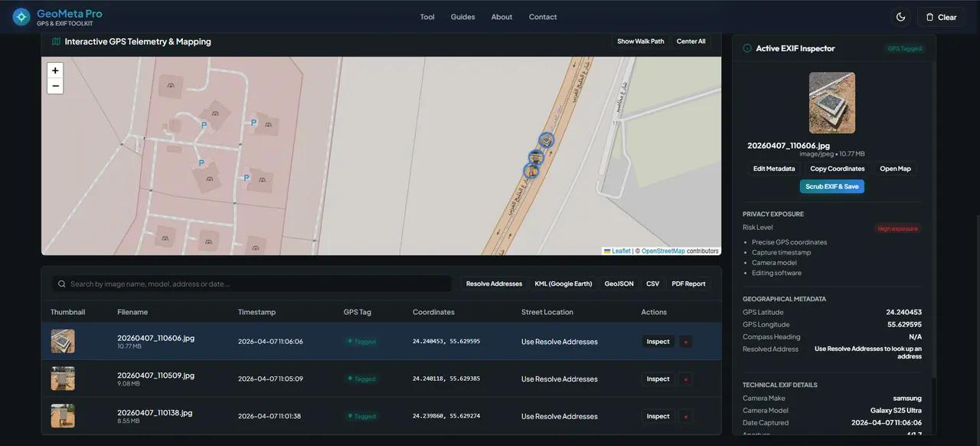Inspect 20260407_110138.jpg
This screenshot has width=980, height=446.
pyautogui.click(x=658, y=416)
